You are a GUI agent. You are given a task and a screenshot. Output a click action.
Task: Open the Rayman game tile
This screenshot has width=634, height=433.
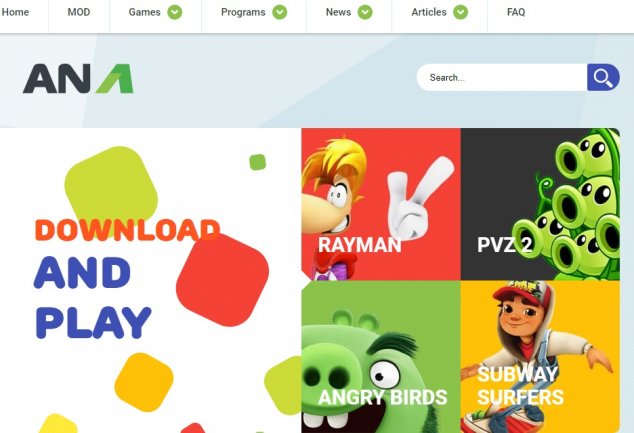(381, 204)
